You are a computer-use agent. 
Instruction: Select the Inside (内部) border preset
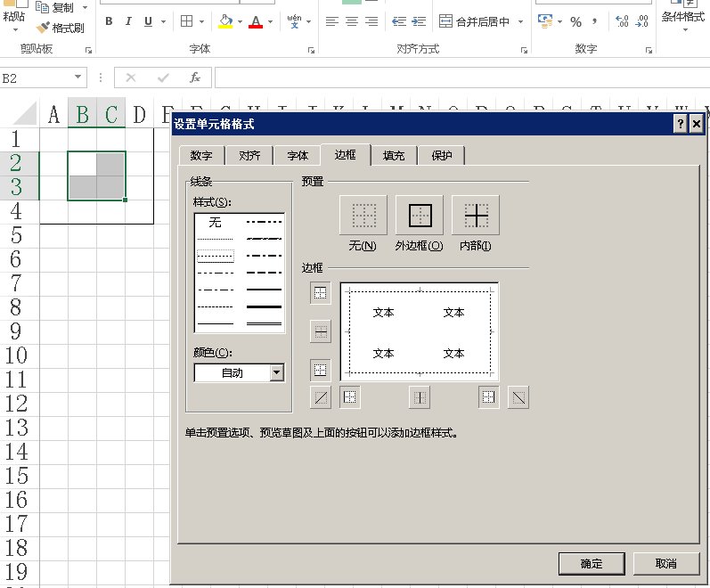pyautogui.click(x=475, y=216)
